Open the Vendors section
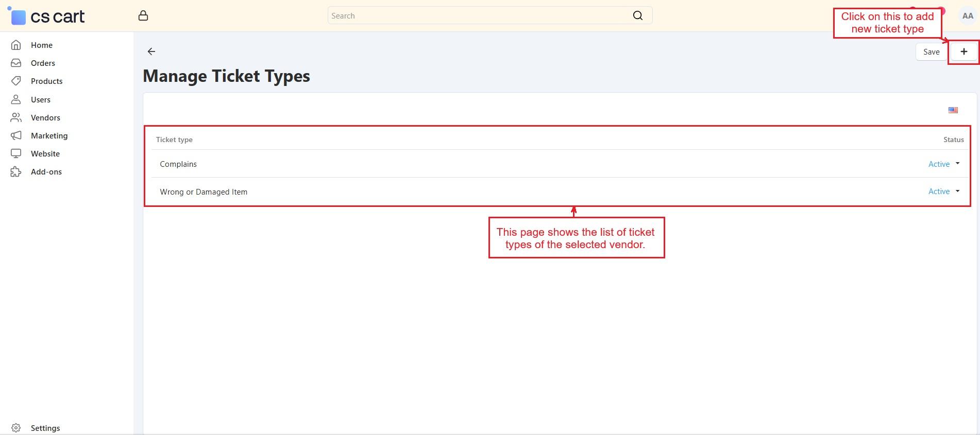 [45, 118]
